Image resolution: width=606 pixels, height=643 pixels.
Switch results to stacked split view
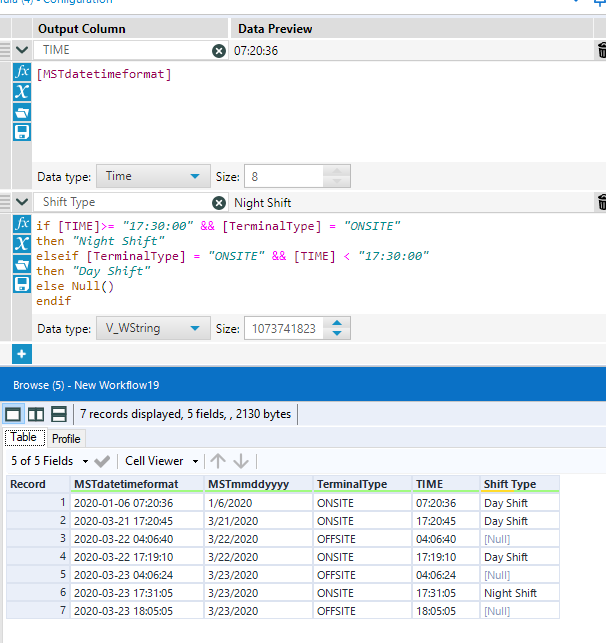[58, 414]
